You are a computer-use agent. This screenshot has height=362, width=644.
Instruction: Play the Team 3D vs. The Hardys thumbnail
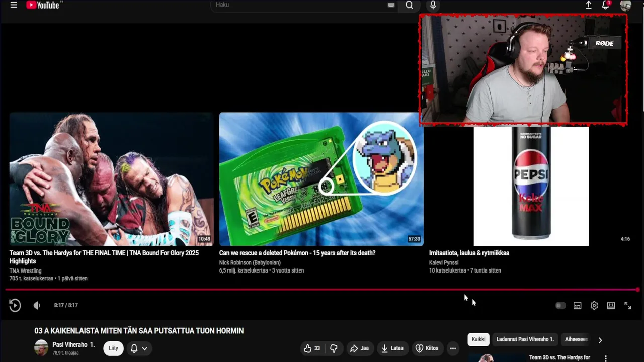(x=111, y=179)
